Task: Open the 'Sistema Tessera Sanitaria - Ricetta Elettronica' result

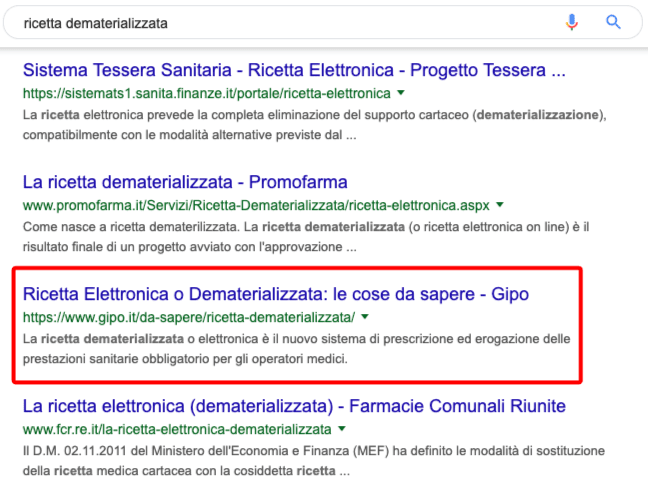Action: pyautogui.click(x=294, y=72)
